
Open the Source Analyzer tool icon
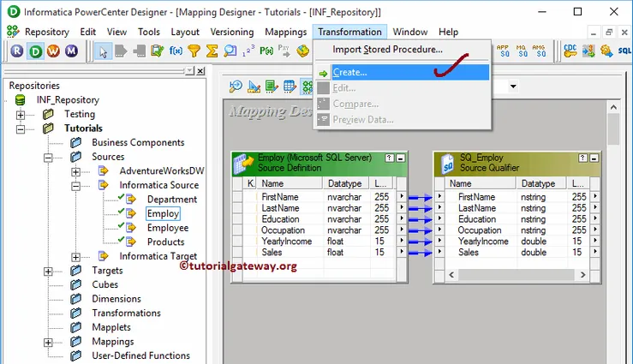pos(236,86)
